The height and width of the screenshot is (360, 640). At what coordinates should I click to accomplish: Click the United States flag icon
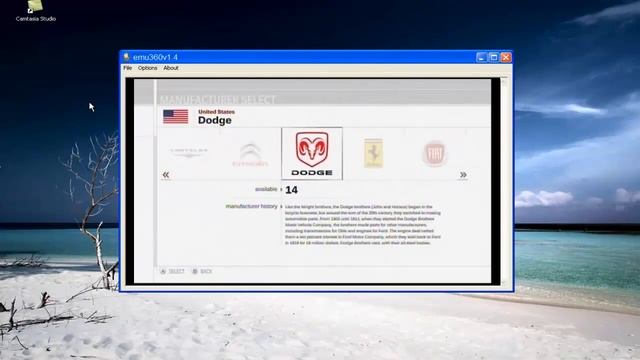point(176,116)
